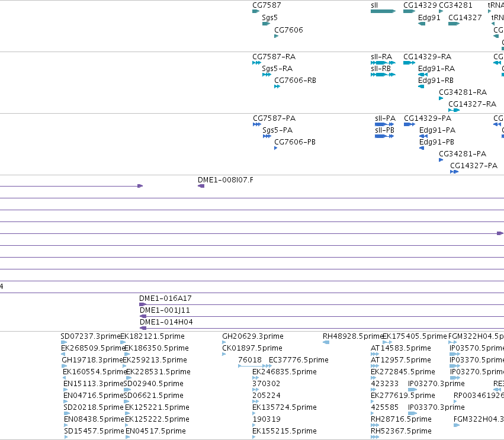Click transcript CG14329-RA

pos(427,57)
